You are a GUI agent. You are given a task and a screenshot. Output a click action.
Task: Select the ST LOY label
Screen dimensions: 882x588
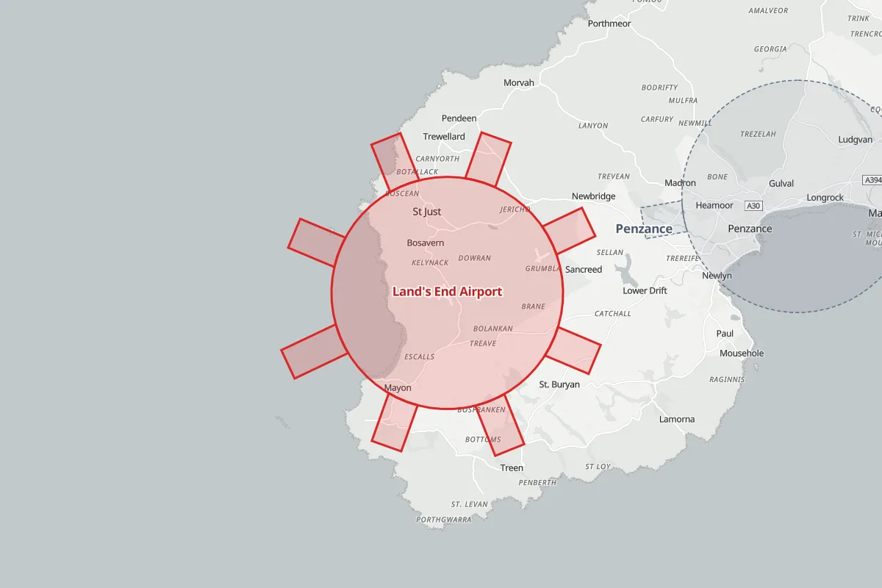pyautogui.click(x=598, y=467)
